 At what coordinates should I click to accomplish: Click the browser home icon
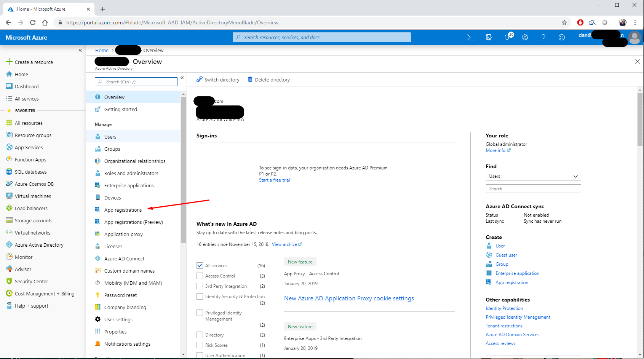(x=45, y=22)
